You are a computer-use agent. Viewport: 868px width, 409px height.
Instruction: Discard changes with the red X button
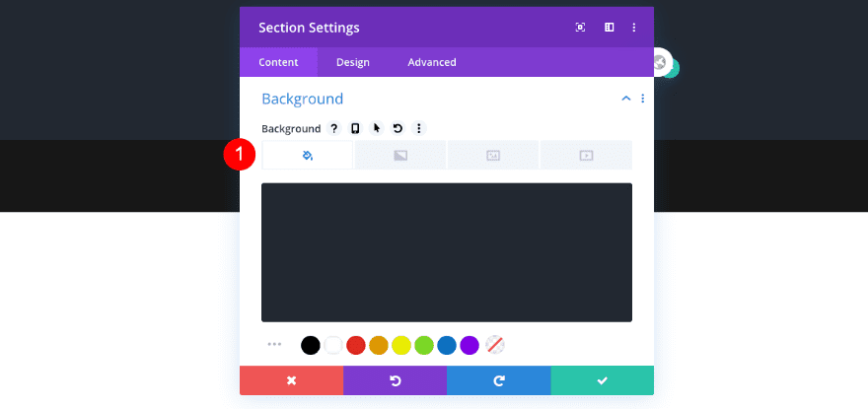(291, 380)
